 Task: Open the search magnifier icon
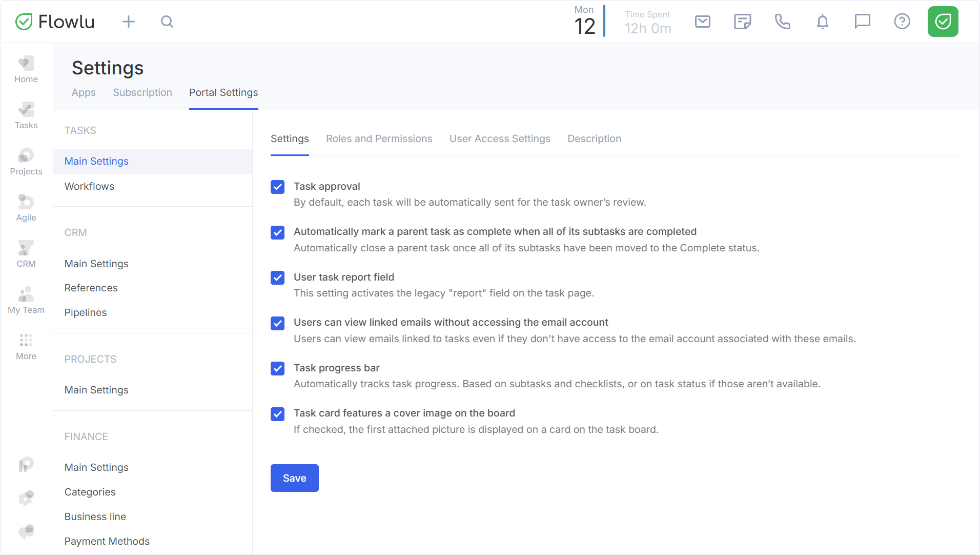click(x=167, y=22)
